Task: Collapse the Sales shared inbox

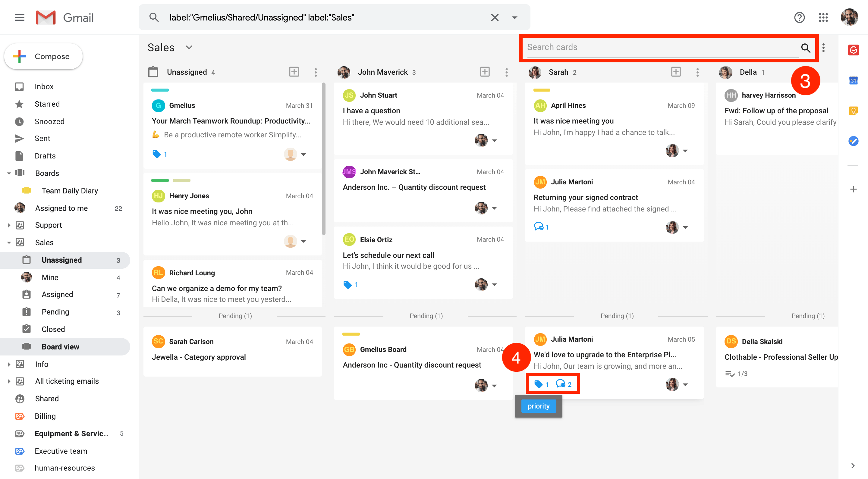Action: coord(9,243)
